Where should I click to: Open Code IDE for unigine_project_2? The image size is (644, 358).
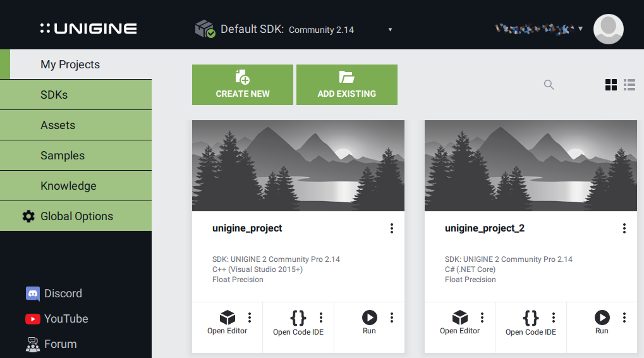point(531,323)
